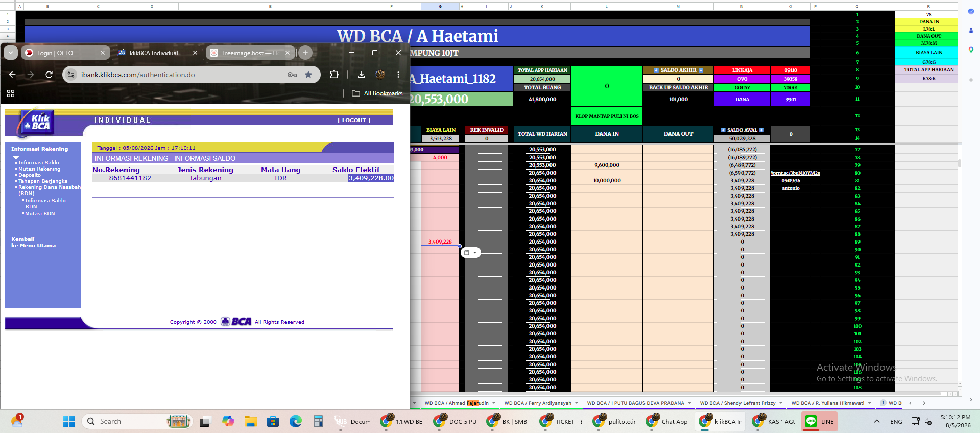980x433 pixels.
Task: View site information for ibank.klikbca.com
Action: pyautogui.click(x=71, y=75)
